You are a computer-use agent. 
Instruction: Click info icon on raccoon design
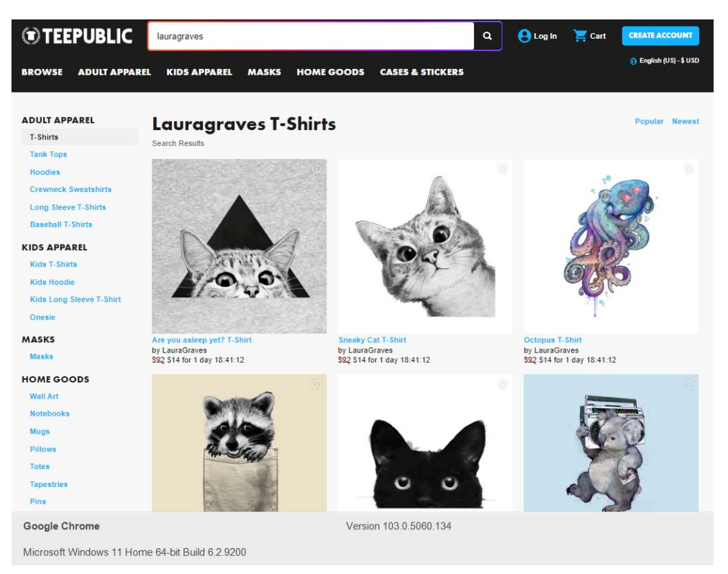(317, 384)
